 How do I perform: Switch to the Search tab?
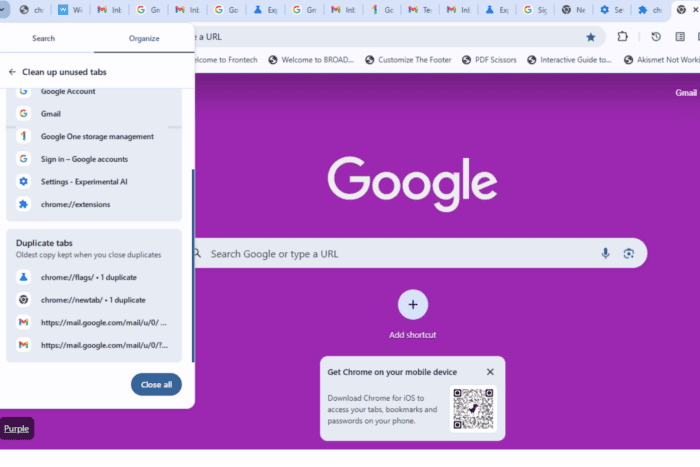click(43, 38)
